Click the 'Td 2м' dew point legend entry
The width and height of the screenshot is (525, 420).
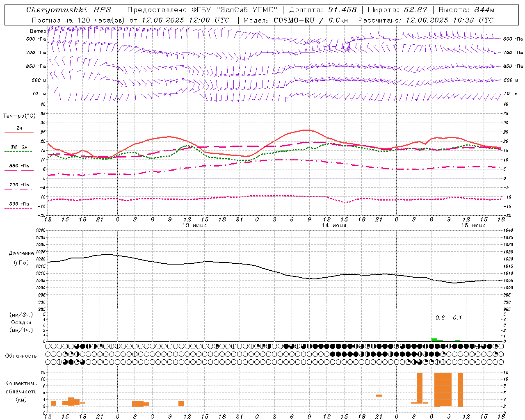(x=19, y=147)
